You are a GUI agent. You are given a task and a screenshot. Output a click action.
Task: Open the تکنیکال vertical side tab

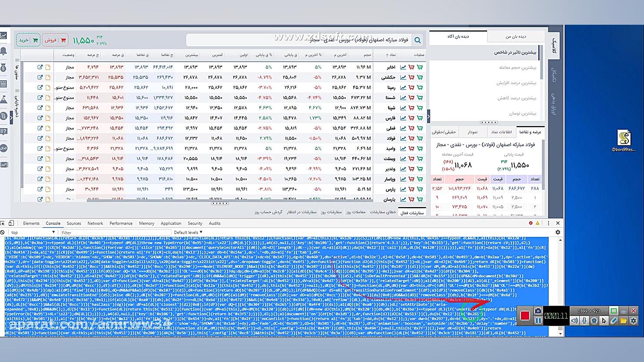(x=554, y=75)
